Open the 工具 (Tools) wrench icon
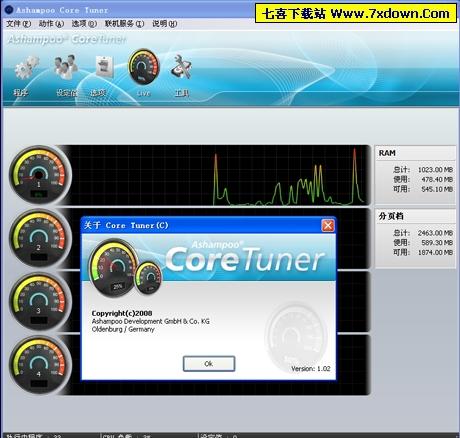Viewport: 460px width, 438px height. 182,67
